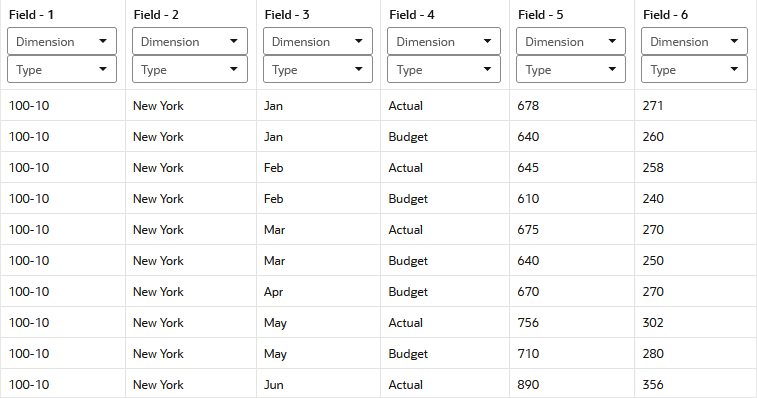Click the Field - 2 column header
This screenshot has width=757, height=398.
[x=156, y=15]
